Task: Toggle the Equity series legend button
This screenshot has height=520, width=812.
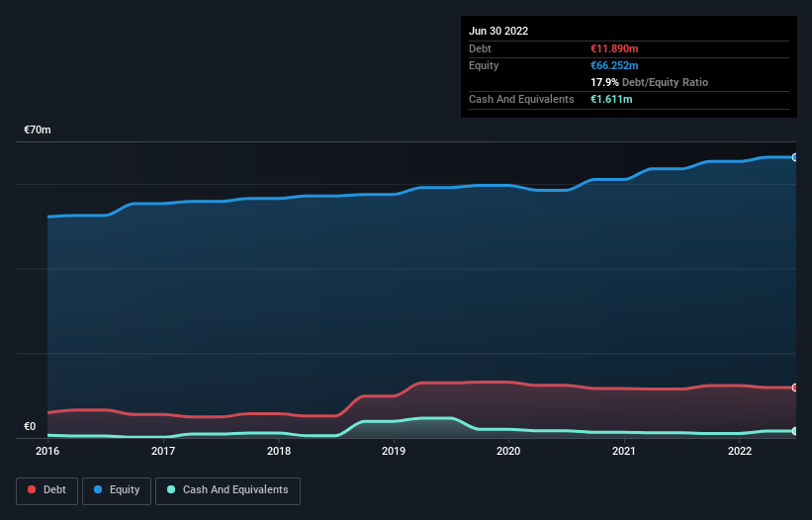Action: click(x=117, y=490)
